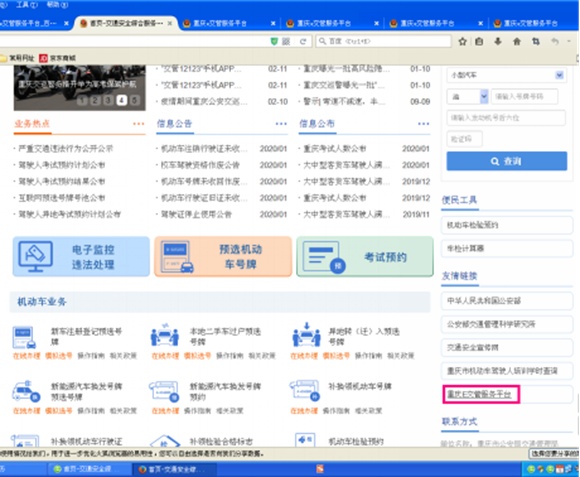The image size is (580, 477).
Task: Open the downloads arrow icon
Action: click(498, 41)
